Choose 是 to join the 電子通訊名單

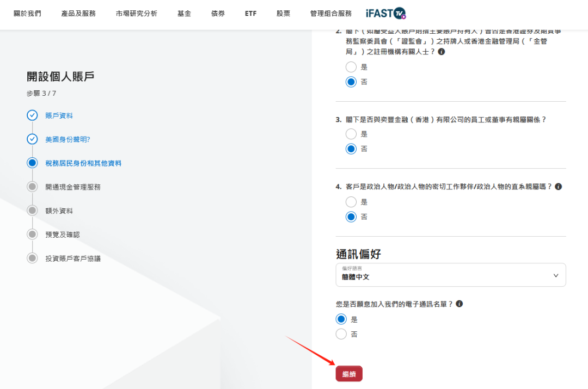(x=341, y=319)
